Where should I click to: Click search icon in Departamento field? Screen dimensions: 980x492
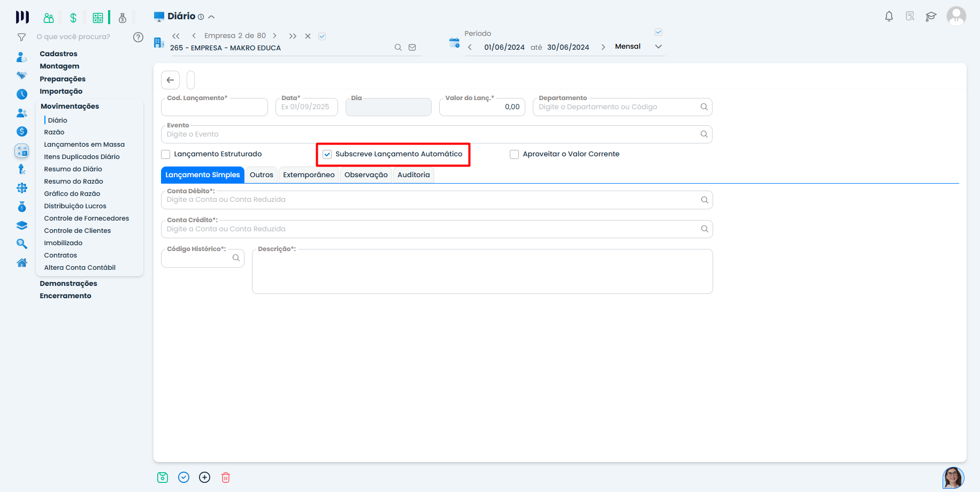pos(704,107)
